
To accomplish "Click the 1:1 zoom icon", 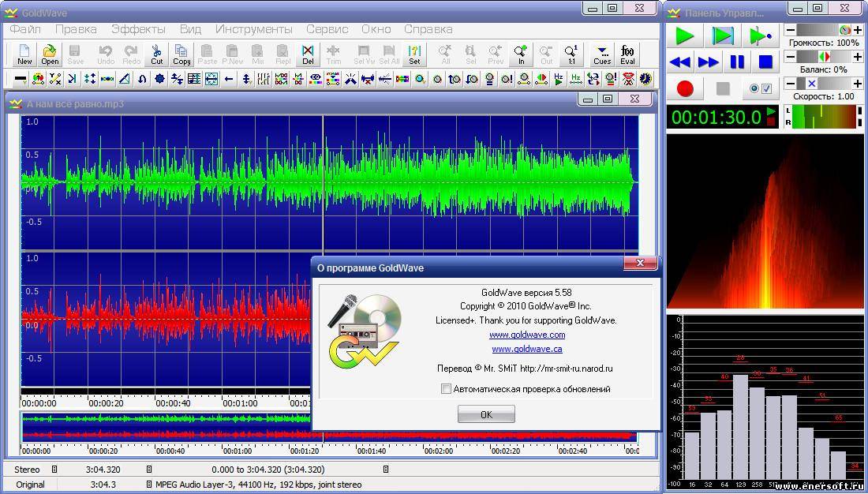I will coord(572,54).
